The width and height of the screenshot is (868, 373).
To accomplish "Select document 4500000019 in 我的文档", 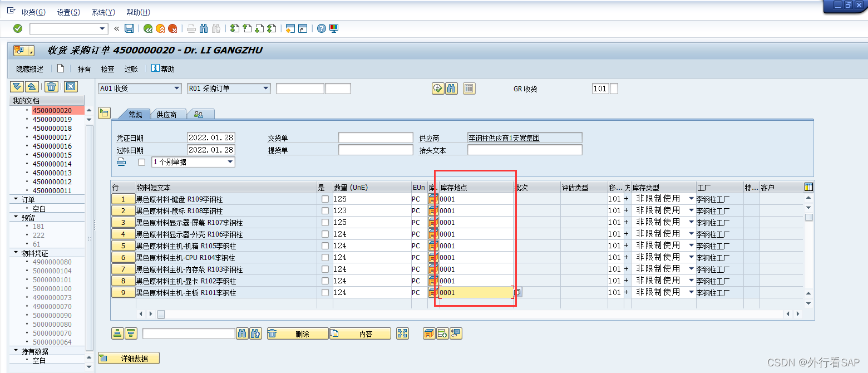I will (x=52, y=119).
